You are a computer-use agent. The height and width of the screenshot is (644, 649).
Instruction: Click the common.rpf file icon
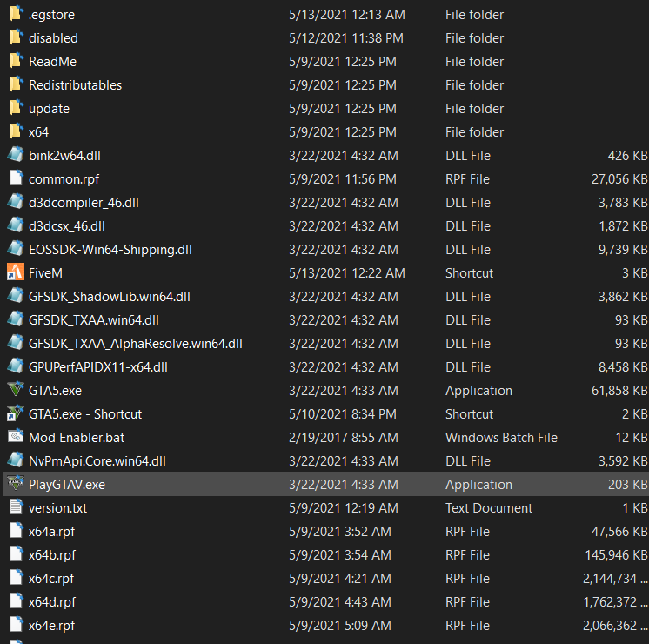click(15, 178)
